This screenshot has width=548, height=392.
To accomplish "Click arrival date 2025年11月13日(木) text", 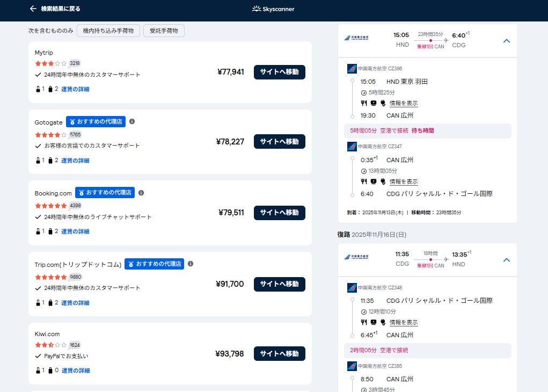I will [x=383, y=213].
